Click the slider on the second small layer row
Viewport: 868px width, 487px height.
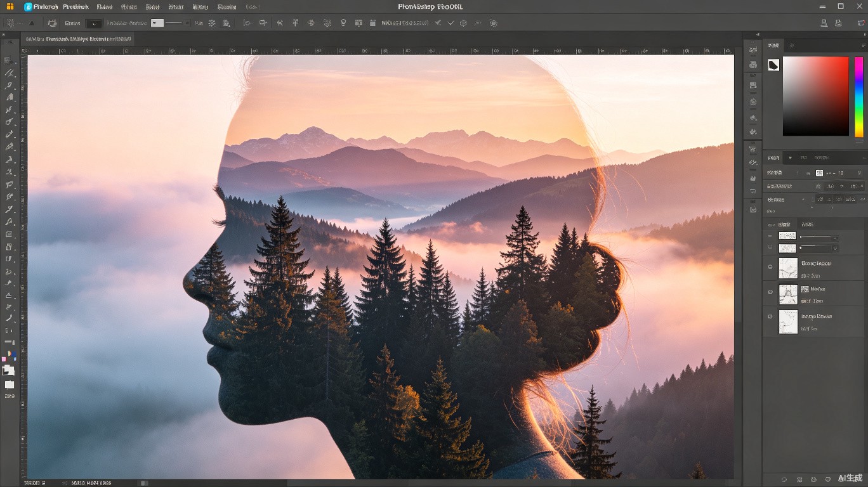(x=816, y=248)
